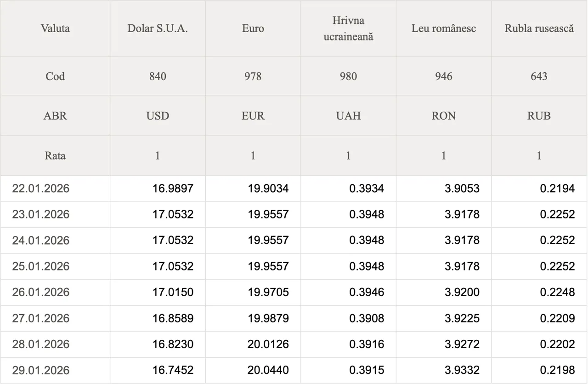Click the USD rate 16.9897
588x384 pixels.
click(x=173, y=189)
